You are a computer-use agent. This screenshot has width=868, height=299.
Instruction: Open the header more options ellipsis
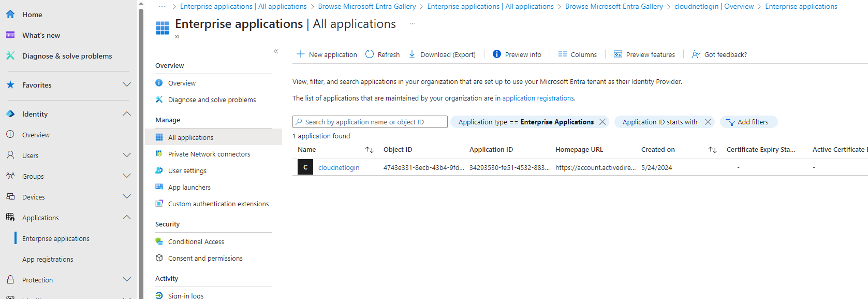413,24
